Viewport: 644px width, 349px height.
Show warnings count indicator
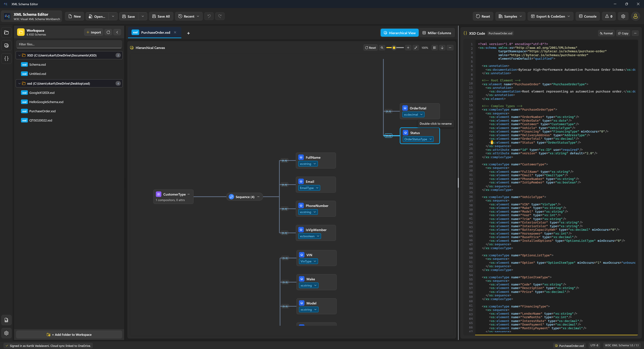609,16
